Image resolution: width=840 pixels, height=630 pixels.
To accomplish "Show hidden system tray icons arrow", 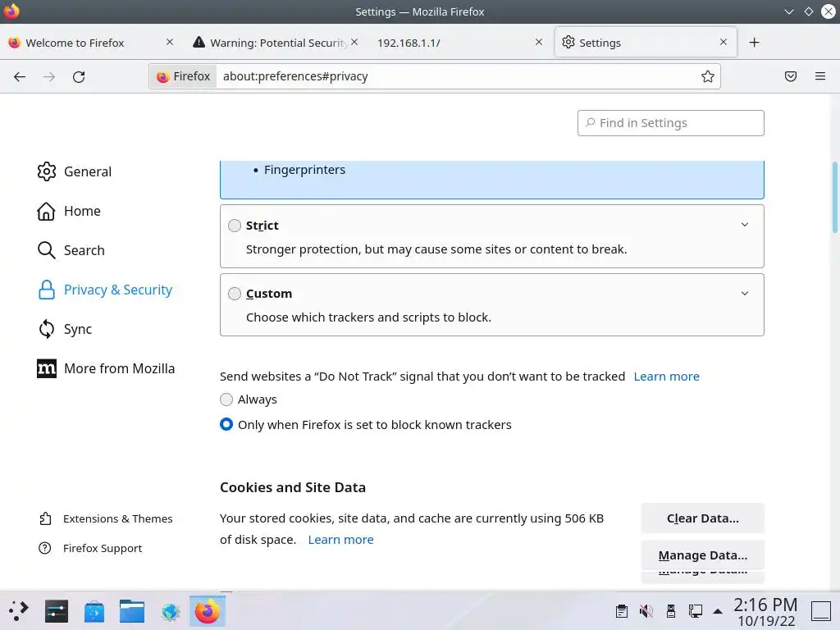I will pos(718,611).
